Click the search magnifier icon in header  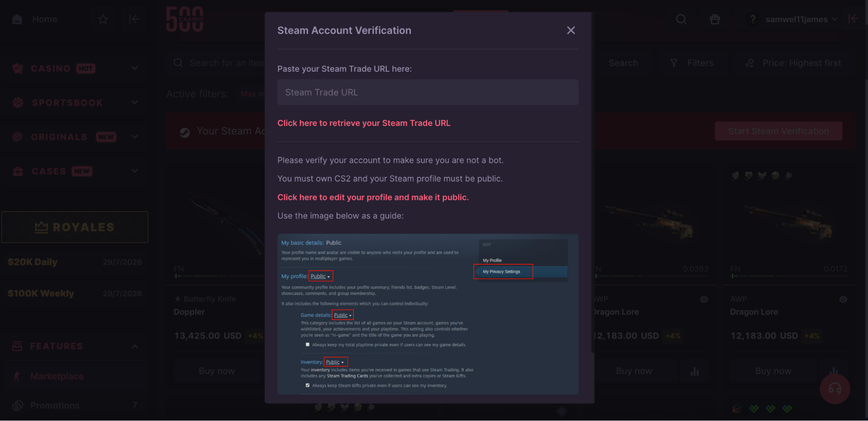coord(681,19)
